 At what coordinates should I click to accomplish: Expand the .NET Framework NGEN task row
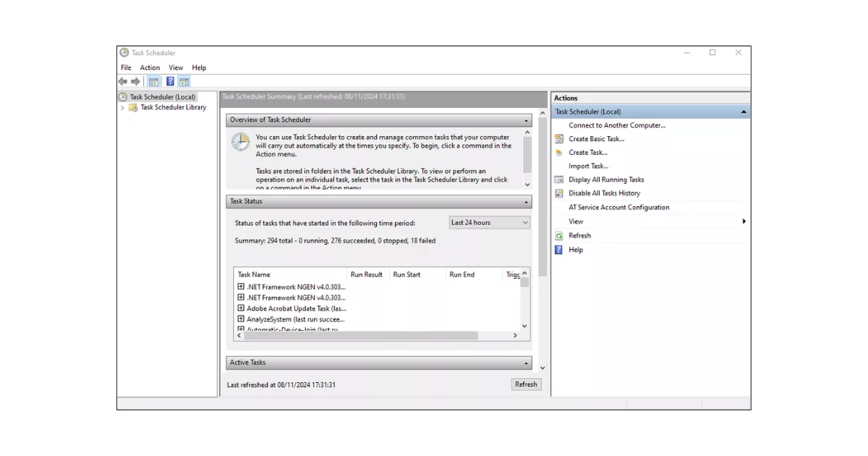(241, 287)
